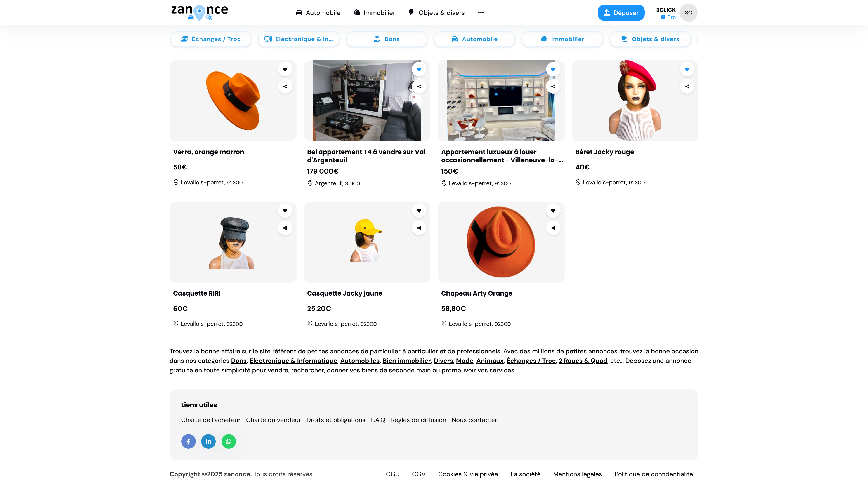Select the Échanges / Troc category chip
The image size is (868, 488).
pyautogui.click(x=211, y=39)
